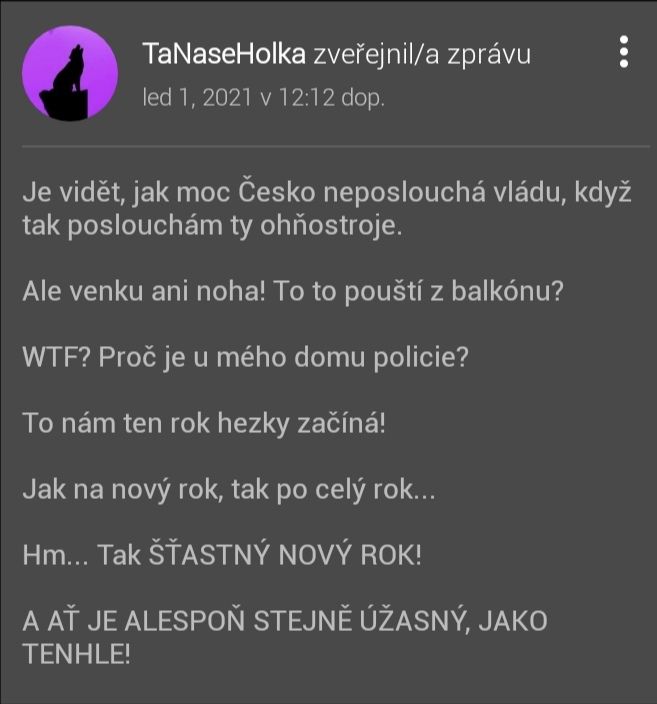Viewport: 657px width, 704px height.
Task: Click the 'WTF?' text in the message
Action: (x=57, y=357)
